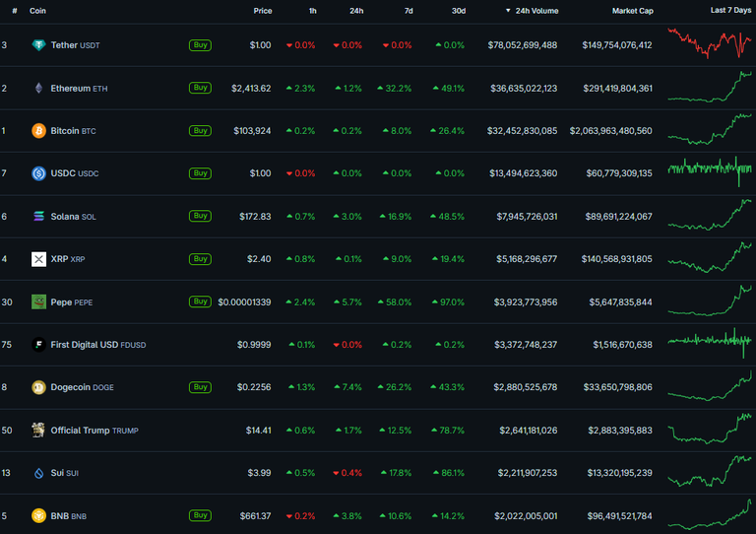Click Ethereum price $2,413.62
This screenshot has height=534, width=756.
pos(251,89)
